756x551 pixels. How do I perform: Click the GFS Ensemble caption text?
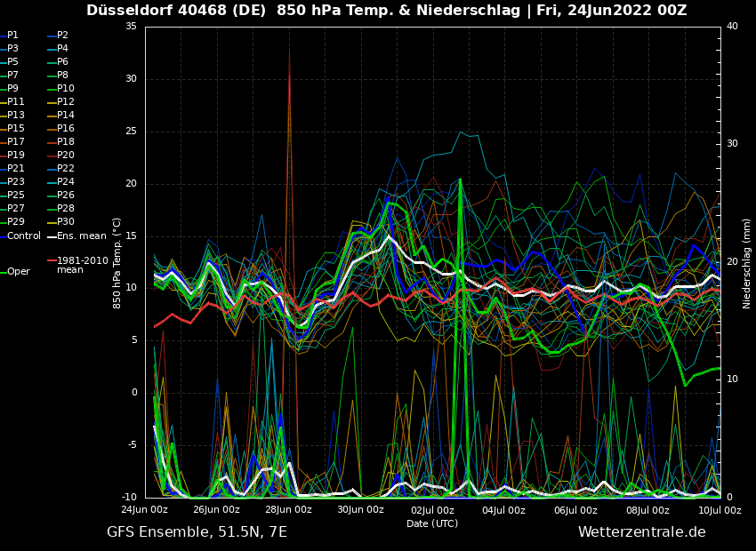197,532
